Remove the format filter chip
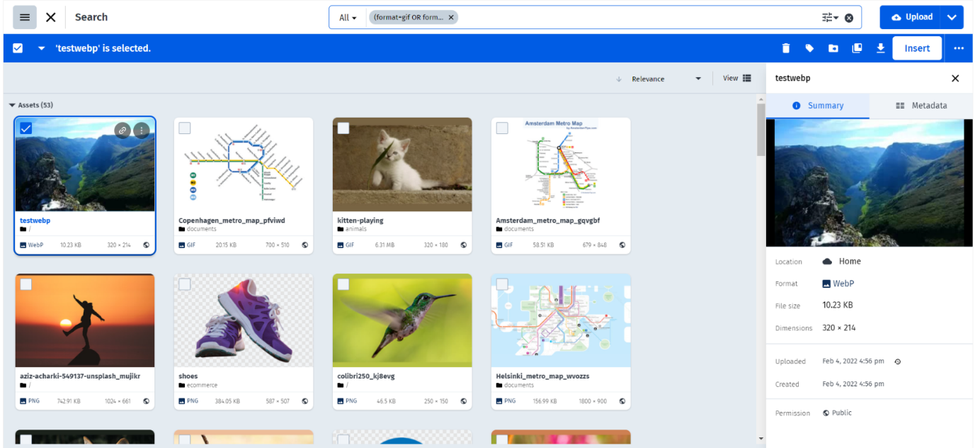 (x=451, y=17)
